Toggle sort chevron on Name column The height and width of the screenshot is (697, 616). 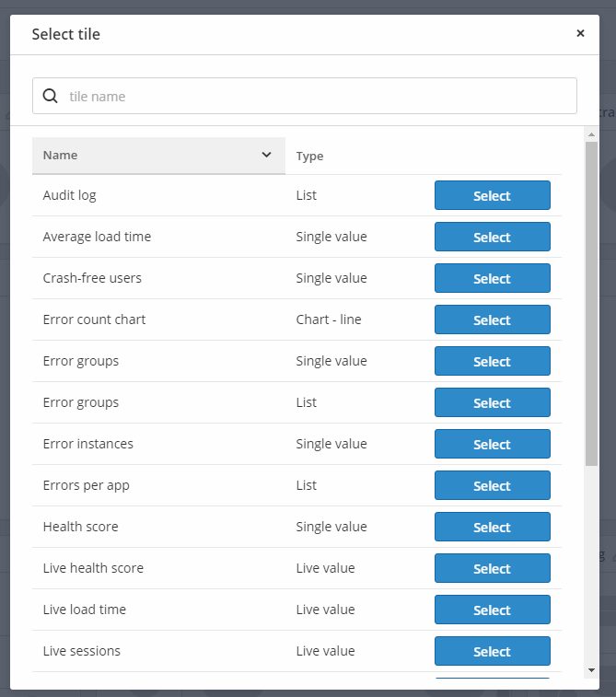click(266, 155)
